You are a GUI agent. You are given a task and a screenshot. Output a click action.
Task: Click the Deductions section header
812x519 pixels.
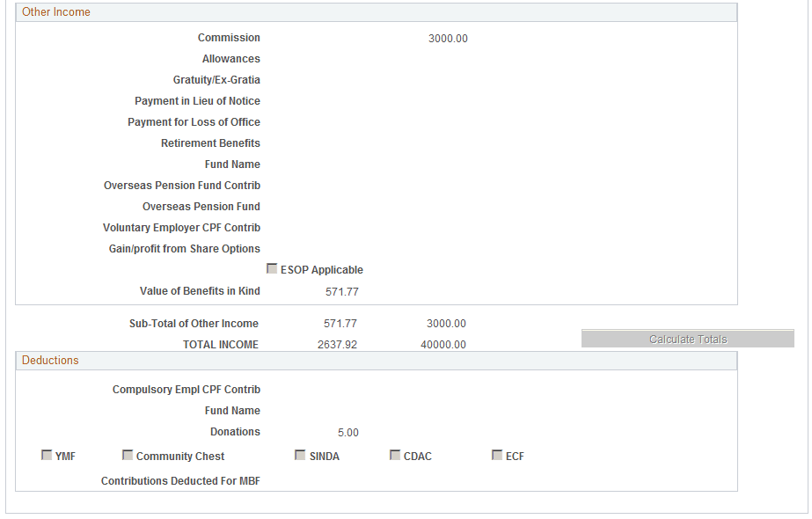377,361
